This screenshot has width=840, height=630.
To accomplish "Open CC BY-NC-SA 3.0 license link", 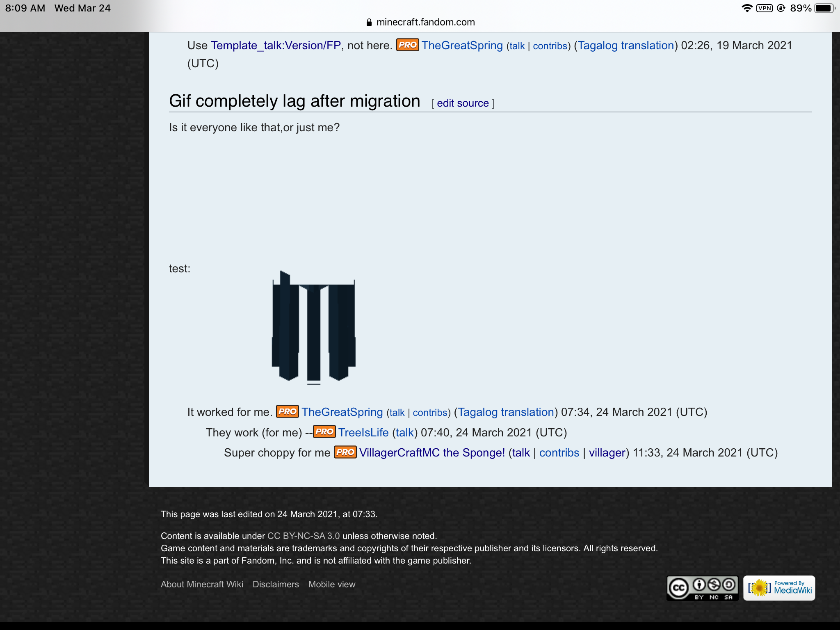I will 304,536.
